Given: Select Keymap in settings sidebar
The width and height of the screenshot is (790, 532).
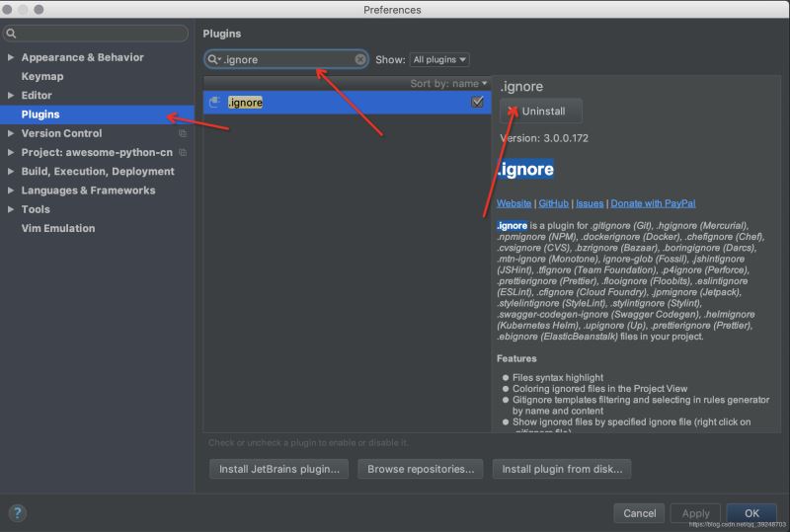Looking at the screenshot, I should tap(42, 77).
